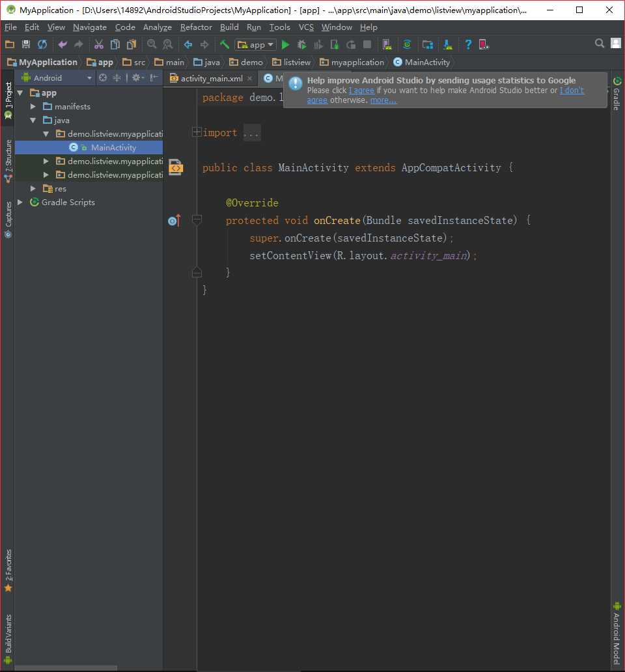Open the File menu
Screen dimensions: 625x672
(10, 27)
